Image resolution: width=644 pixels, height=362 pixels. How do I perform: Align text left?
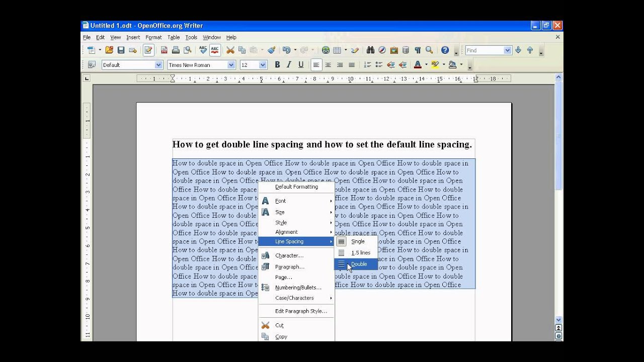pos(316,65)
